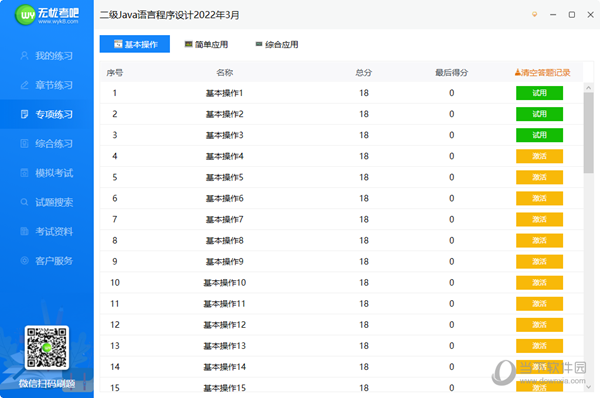Image resolution: width=600 pixels, height=398 pixels.
Task: Click the 专项练习 document icon
Action: click(24, 114)
